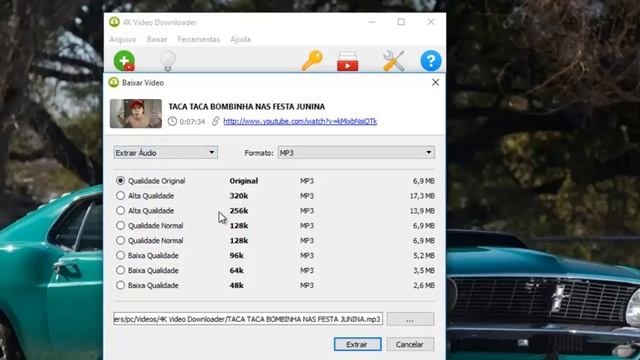The width and height of the screenshot is (640, 360).
Task: Maximize the 4K Video Downloader window
Action: point(401,22)
